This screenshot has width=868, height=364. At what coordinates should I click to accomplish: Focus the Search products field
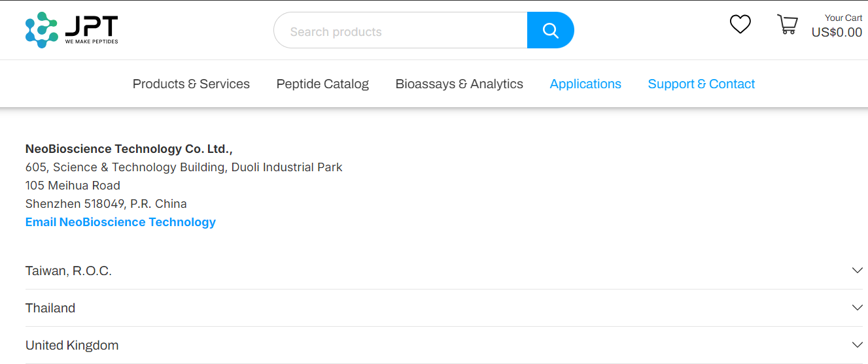coord(400,31)
